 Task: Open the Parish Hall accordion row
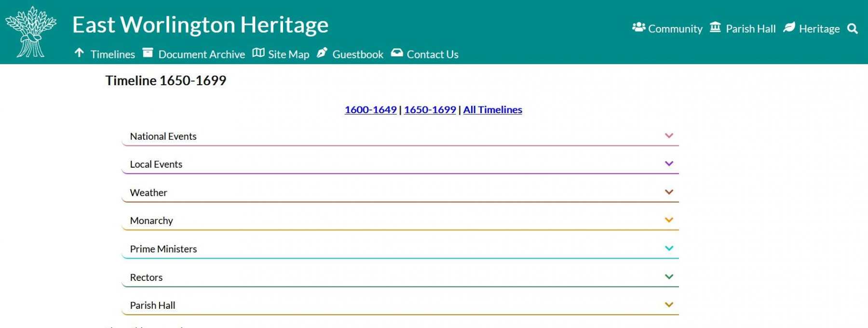pos(400,305)
